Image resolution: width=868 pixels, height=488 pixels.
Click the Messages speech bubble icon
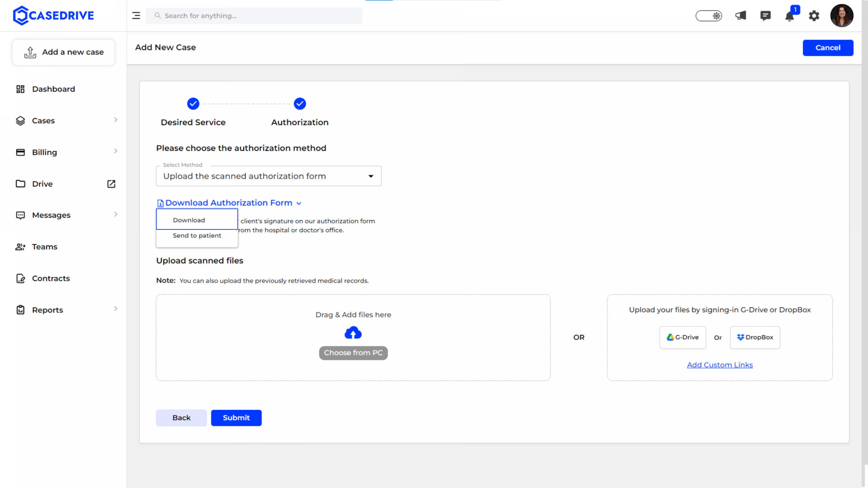[20, 215]
